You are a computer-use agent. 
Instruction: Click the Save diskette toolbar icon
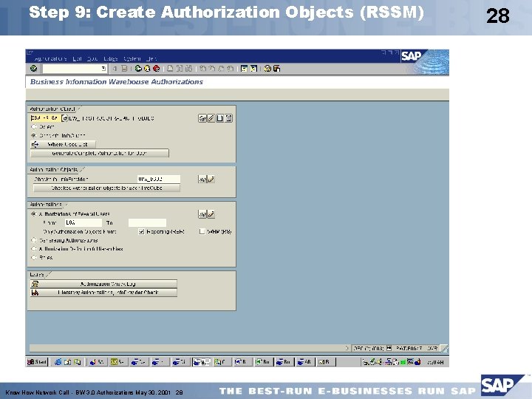pyautogui.click(x=125, y=69)
